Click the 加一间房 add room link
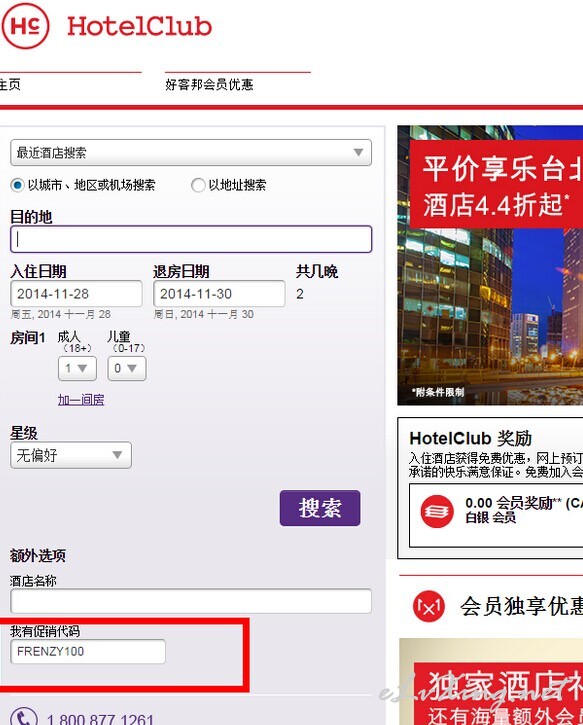The height and width of the screenshot is (725, 583). [81, 399]
